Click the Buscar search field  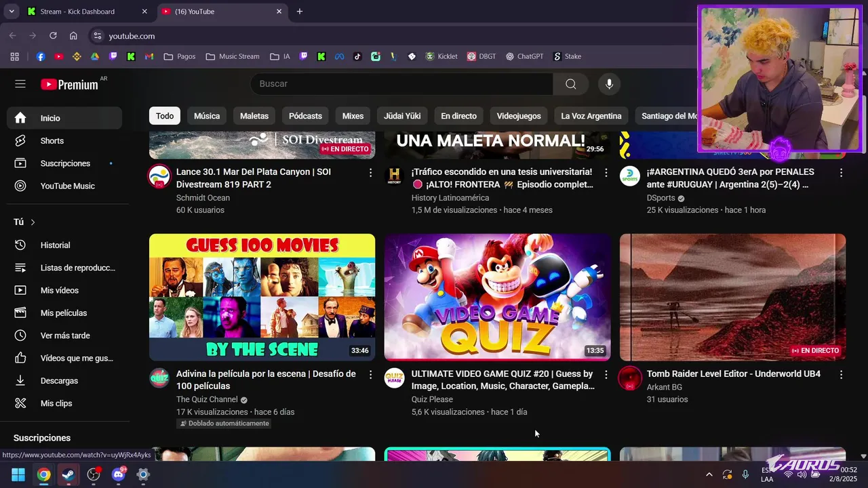click(401, 84)
